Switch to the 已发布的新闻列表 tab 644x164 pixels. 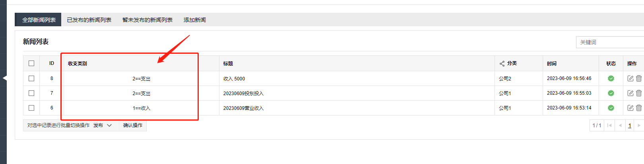89,20
